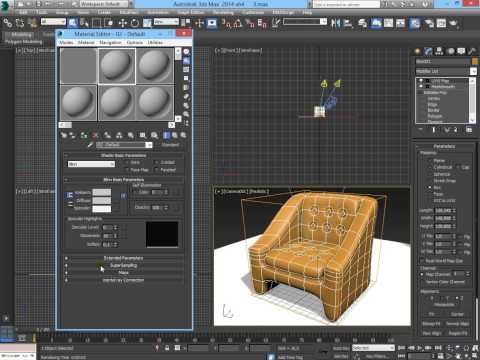
Task: Click Configure Modifier Sets icon below stack
Action: 469,130
